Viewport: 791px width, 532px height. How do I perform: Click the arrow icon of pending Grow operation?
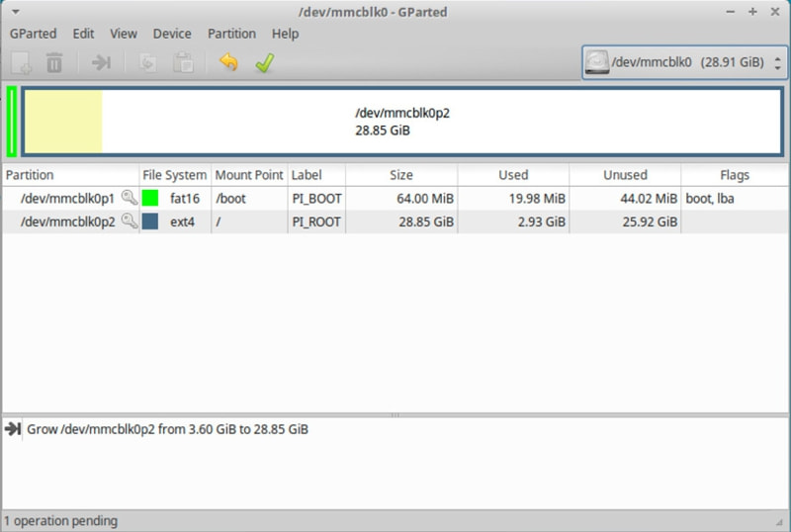tap(13, 429)
